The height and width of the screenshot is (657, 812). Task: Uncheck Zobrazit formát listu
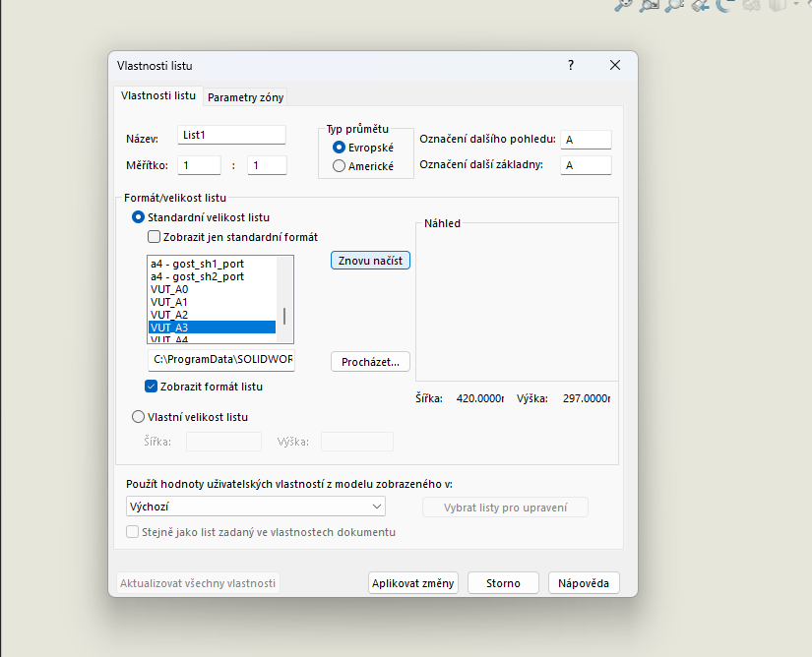[x=152, y=387]
